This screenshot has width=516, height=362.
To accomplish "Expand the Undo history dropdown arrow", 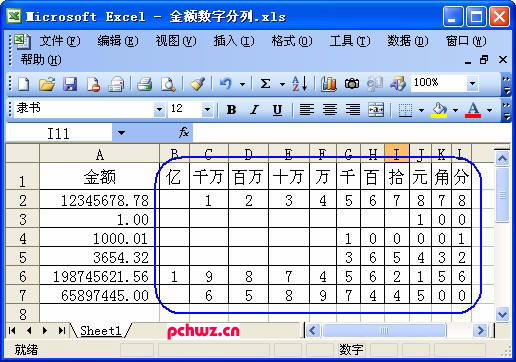I will click(242, 84).
